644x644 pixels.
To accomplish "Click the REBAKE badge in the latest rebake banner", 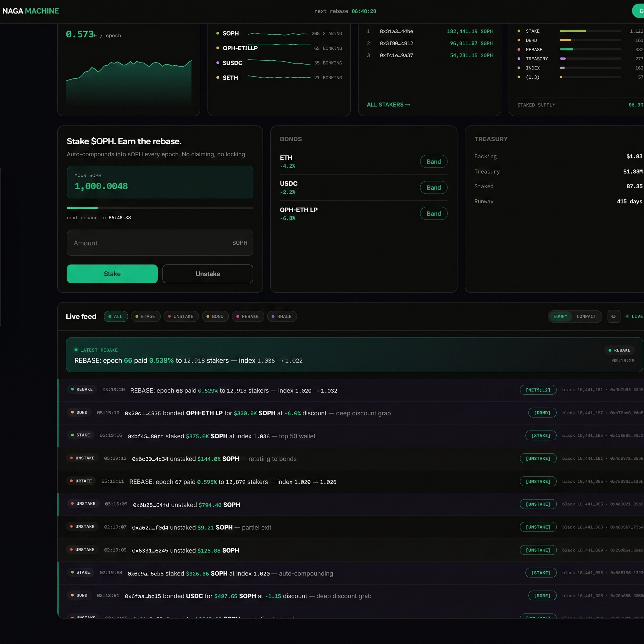I will coord(619,350).
